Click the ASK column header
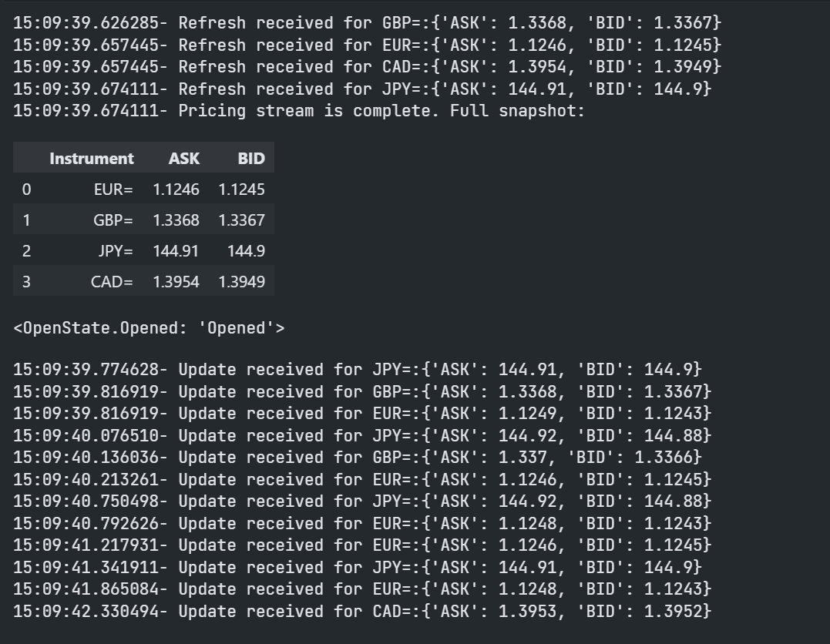The image size is (830, 644). coord(183,159)
